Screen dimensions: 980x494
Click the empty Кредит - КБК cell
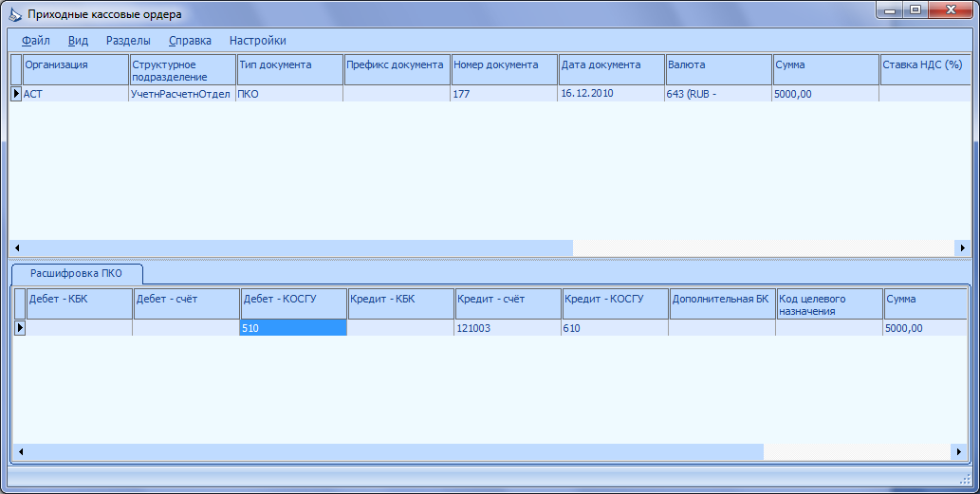pyautogui.click(x=400, y=328)
